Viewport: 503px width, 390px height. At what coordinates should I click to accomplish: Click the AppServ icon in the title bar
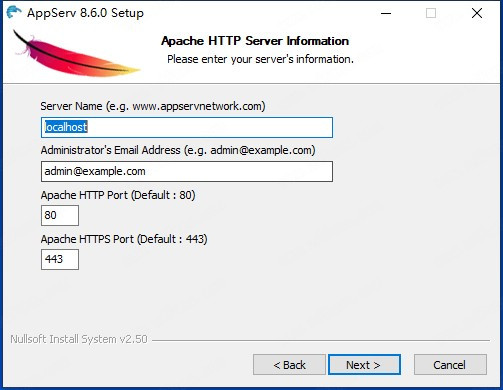(14, 13)
